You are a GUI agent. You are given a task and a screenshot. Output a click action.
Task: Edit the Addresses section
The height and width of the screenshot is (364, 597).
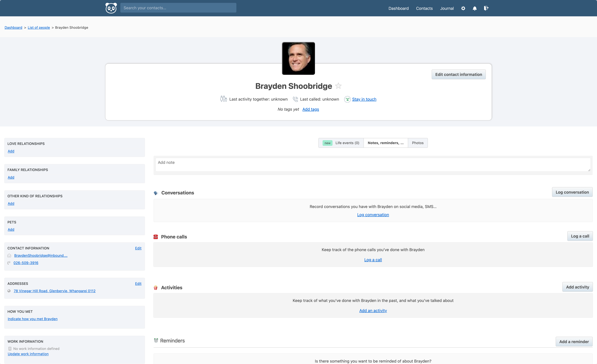click(138, 283)
